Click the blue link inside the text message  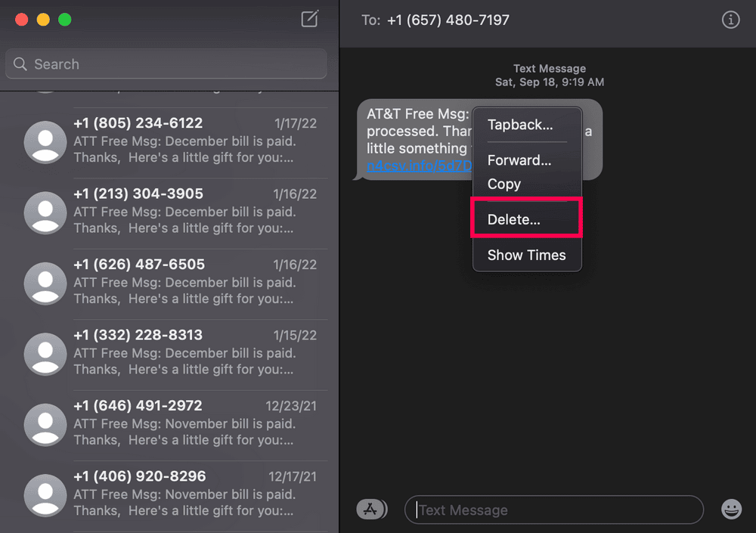[419, 166]
